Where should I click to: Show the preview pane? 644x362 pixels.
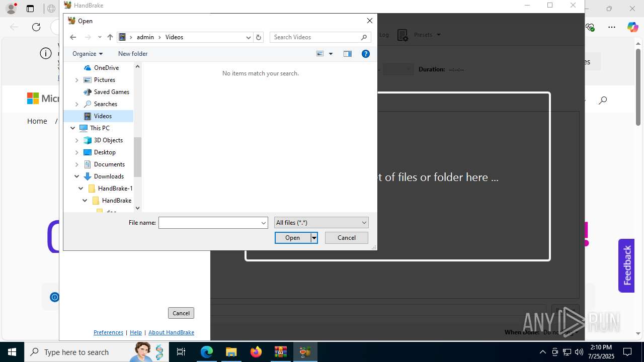coord(348,54)
